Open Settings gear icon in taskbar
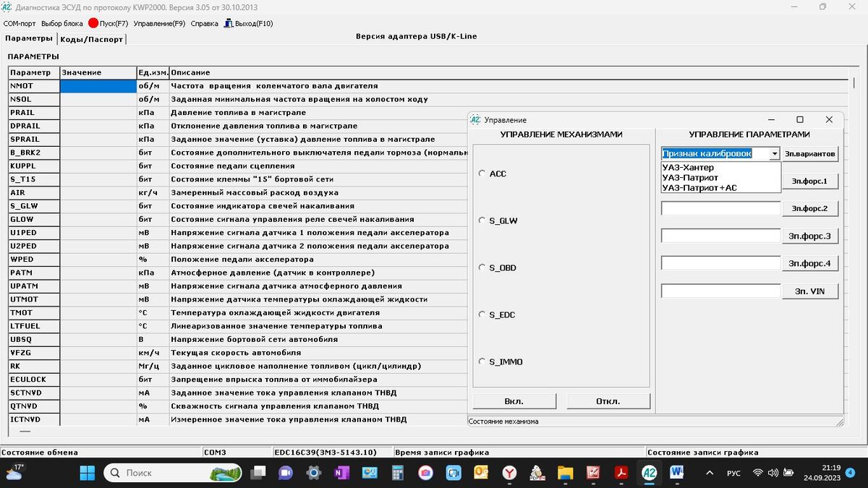This screenshot has height=488, width=868. click(313, 473)
